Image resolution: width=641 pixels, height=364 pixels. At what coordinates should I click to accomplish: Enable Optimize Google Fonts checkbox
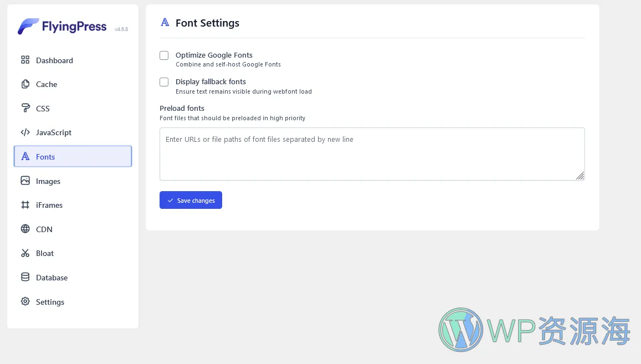tap(164, 55)
